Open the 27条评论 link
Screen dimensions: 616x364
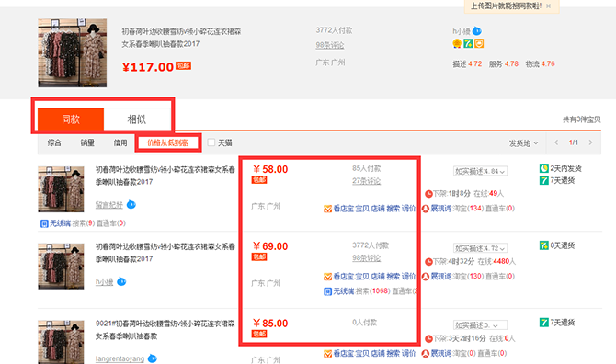tap(366, 181)
